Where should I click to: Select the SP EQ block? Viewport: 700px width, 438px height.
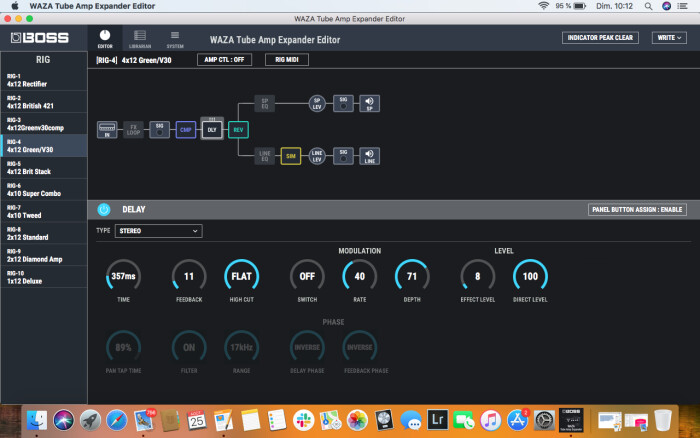(265, 104)
